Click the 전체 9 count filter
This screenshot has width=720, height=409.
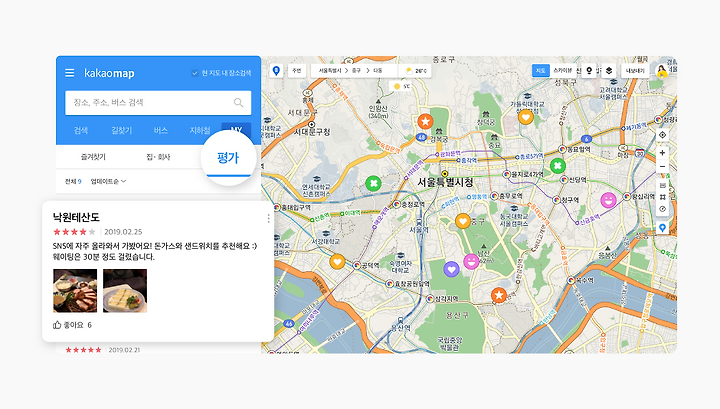click(73, 181)
